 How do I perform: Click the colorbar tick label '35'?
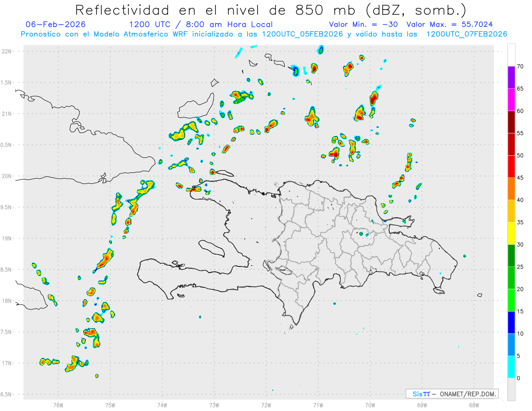[520, 222]
